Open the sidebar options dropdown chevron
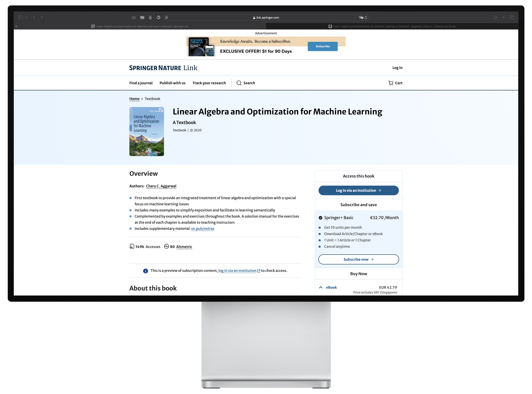The width and height of the screenshot is (532, 394). pos(26,17)
